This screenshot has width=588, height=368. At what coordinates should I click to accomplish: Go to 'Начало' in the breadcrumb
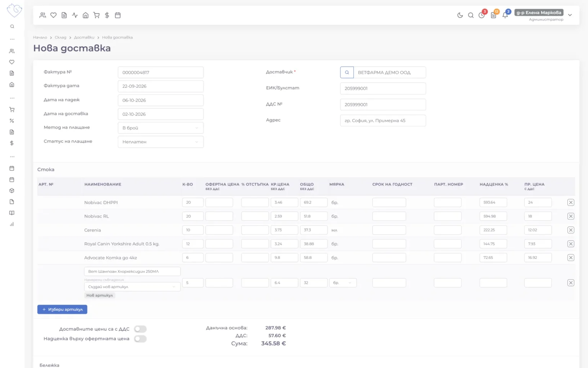tap(40, 38)
